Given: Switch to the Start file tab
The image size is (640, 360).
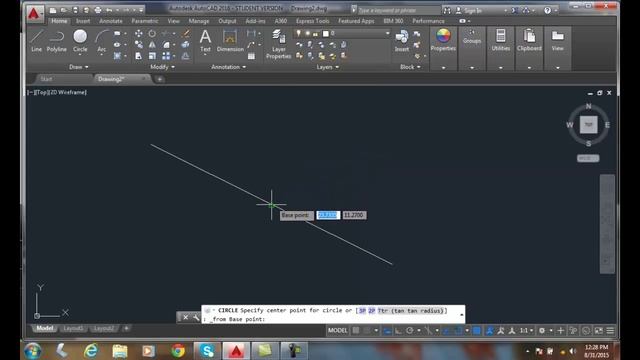Looking at the screenshot, I should click(x=46, y=79).
